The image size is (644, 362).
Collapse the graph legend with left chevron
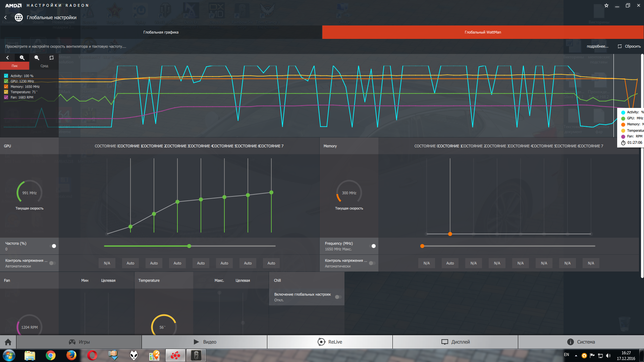pos(7,58)
